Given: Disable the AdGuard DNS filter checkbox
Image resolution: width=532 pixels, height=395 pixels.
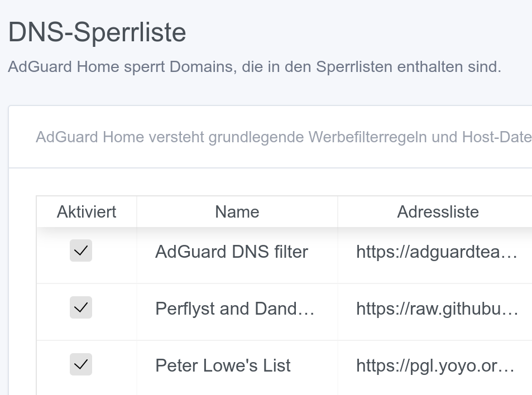Looking at the screenshot, I should point(81,251).
